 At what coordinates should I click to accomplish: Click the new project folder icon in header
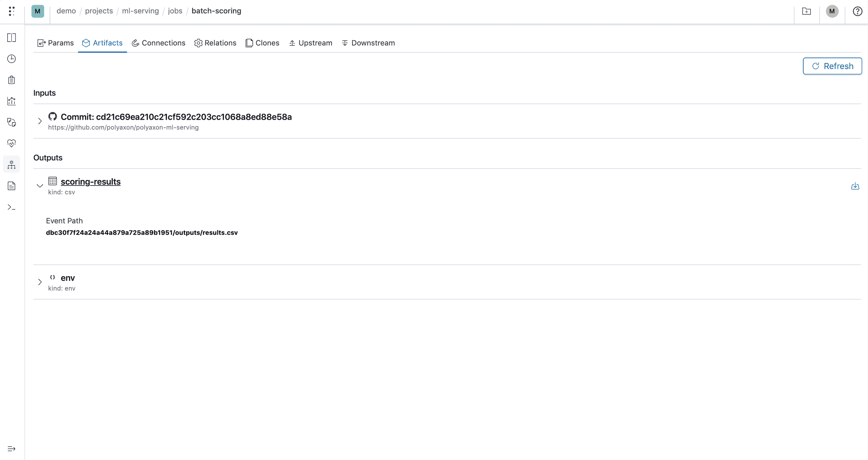coord(807,11)
